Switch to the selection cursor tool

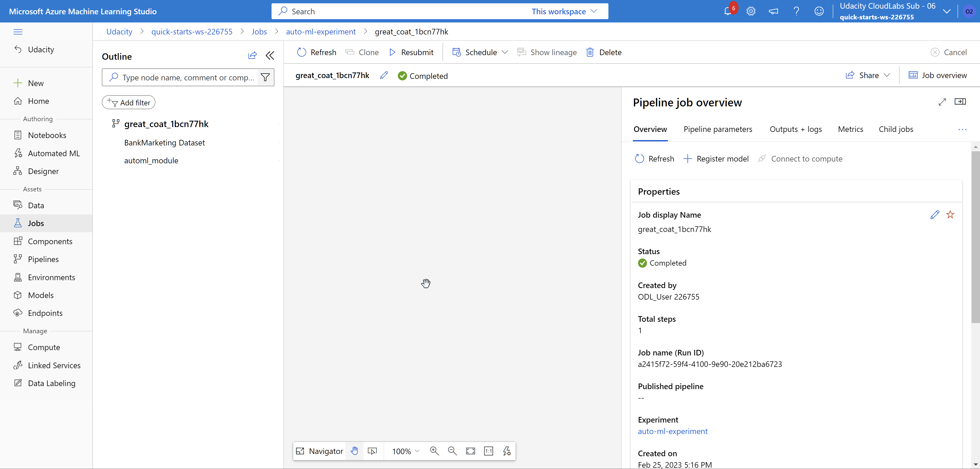click(372, 451)
